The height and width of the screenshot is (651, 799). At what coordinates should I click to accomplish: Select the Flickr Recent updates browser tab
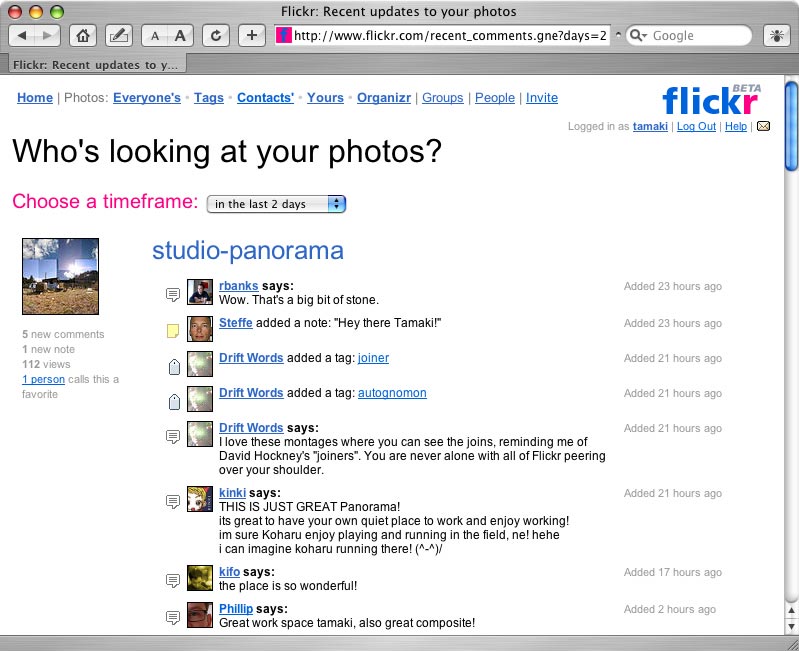coord(96,65)
